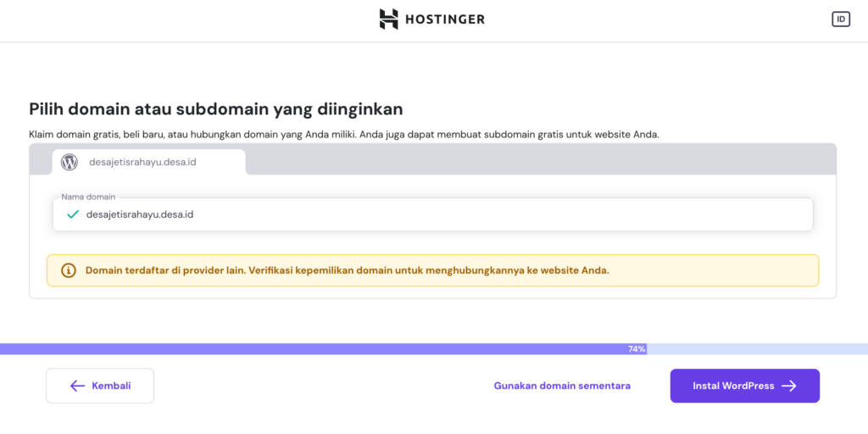Click the info icon in the yellow warning

(69, 270)
